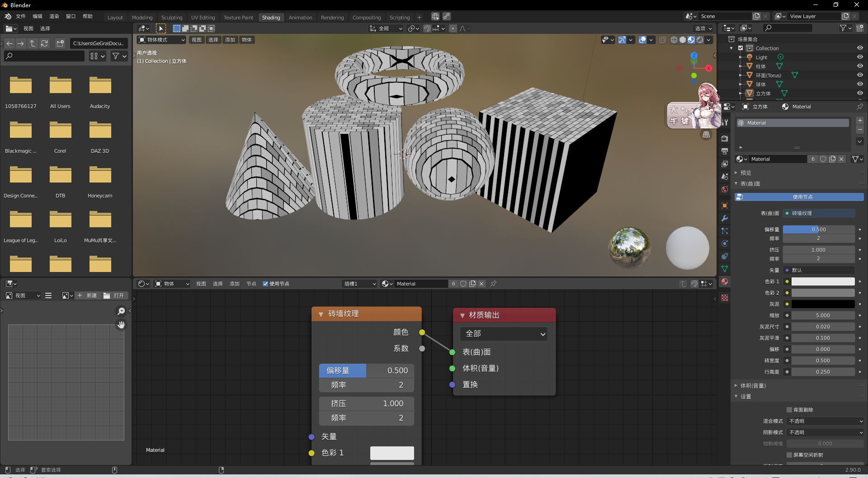
Task: Open the 混合模式 blend mode dropdown
Action: [x=825, y=421]
